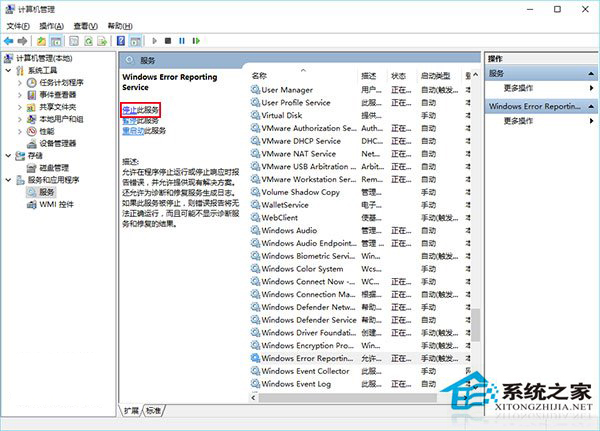Image resolution: width=600 pixels, height=431 pixels.
Task: Open the Properties toolbar icon
Action: coord(74,41)
